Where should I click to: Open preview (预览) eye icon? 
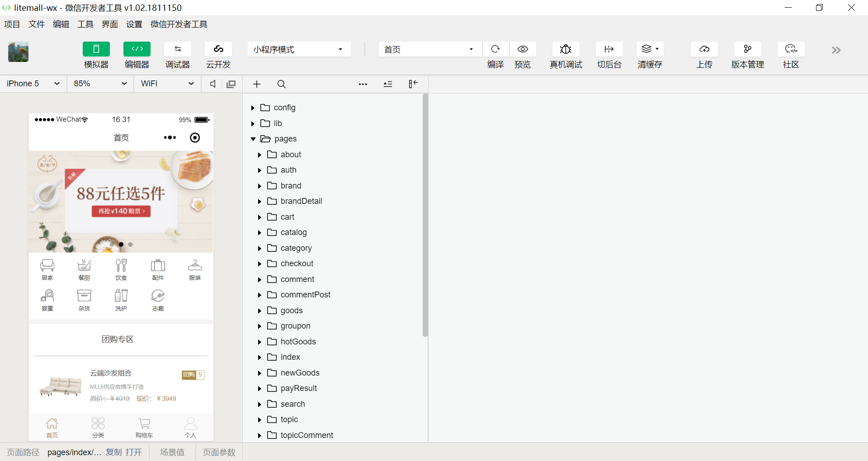tap(523, 49)
